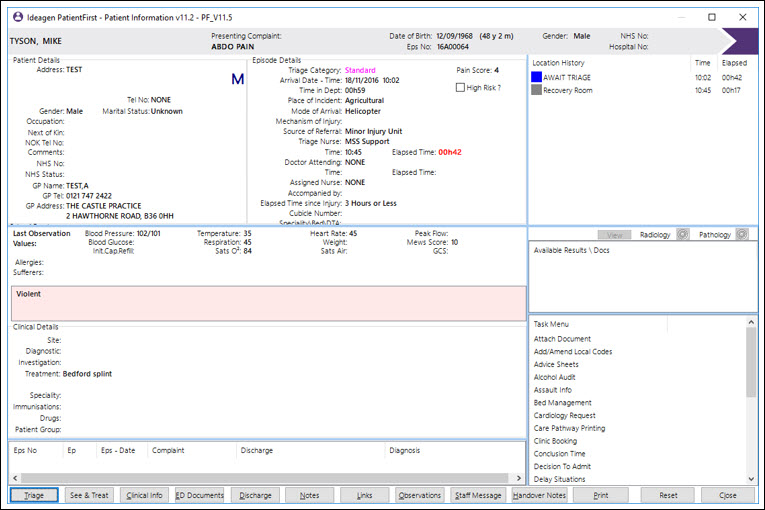Click the Reset button

[668, 495]
